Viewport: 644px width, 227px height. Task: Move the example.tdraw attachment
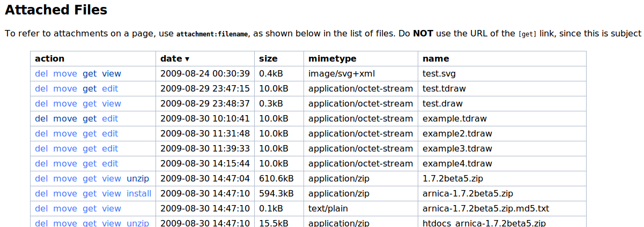65,119
